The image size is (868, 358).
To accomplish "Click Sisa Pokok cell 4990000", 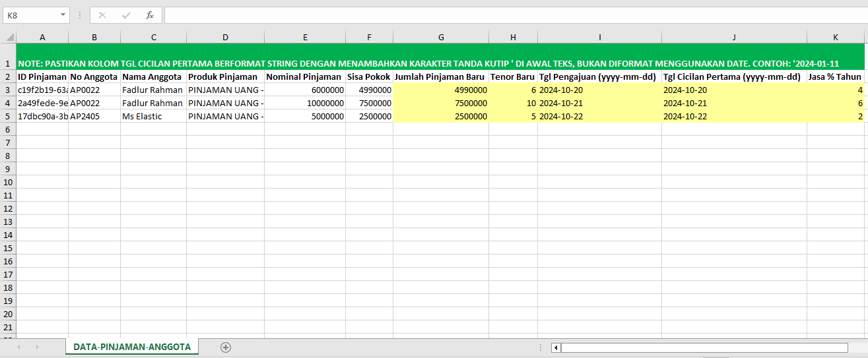I will [370, 90].
